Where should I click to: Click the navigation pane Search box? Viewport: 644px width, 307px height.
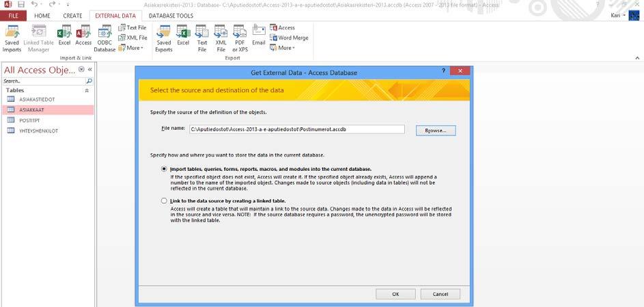[44, 81]
